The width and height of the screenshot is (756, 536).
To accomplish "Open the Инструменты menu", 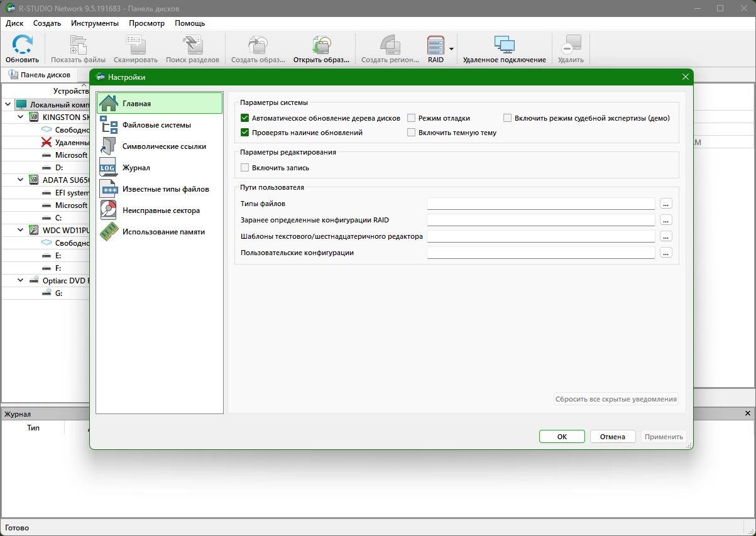I will pos(95,23).
